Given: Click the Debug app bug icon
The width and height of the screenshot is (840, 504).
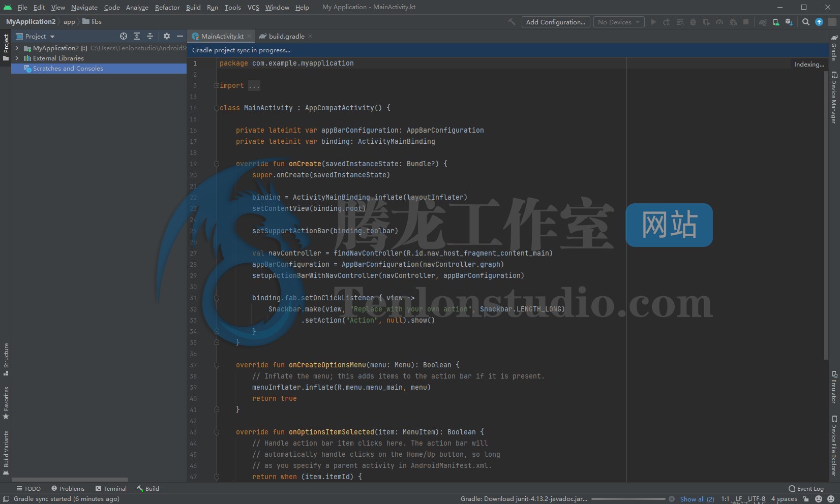Looking at the screenshot, I should [x=693, y=22].
